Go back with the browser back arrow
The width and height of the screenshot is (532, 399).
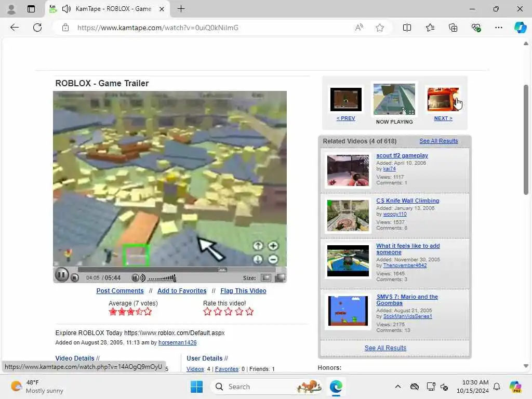tap(15, 28)
